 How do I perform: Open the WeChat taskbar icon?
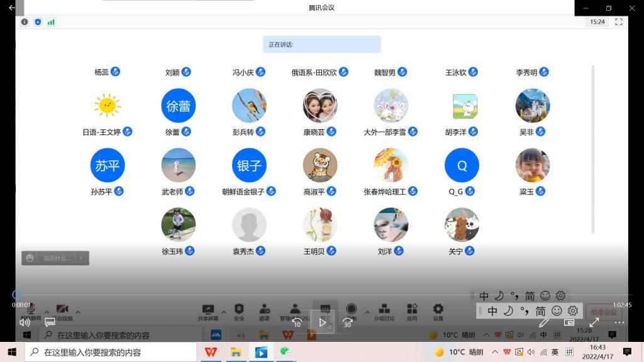(286, 352)
